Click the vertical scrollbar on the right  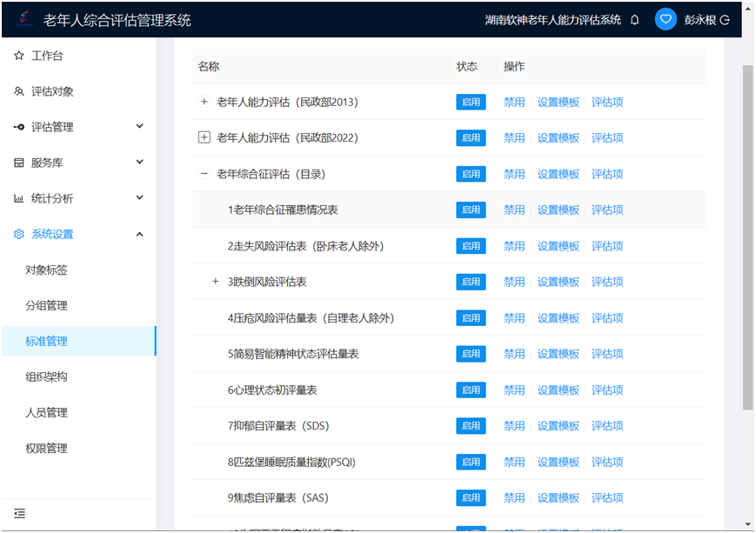748,235
